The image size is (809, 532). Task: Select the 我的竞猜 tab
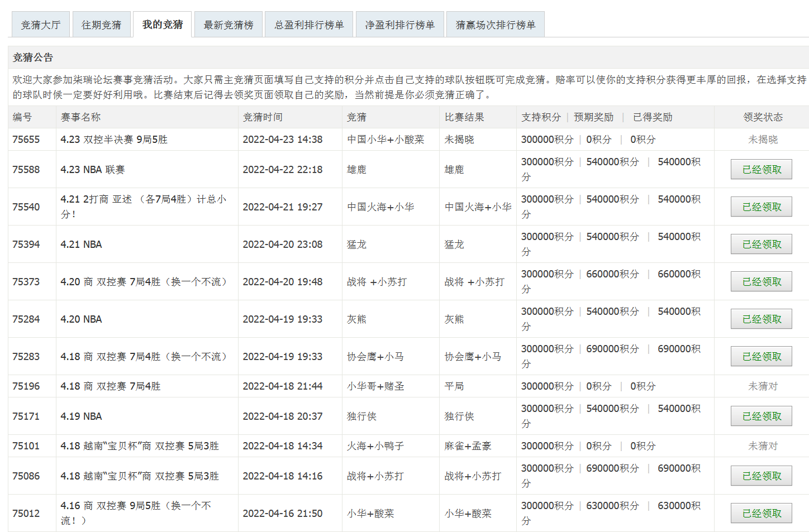click(162, 25)
